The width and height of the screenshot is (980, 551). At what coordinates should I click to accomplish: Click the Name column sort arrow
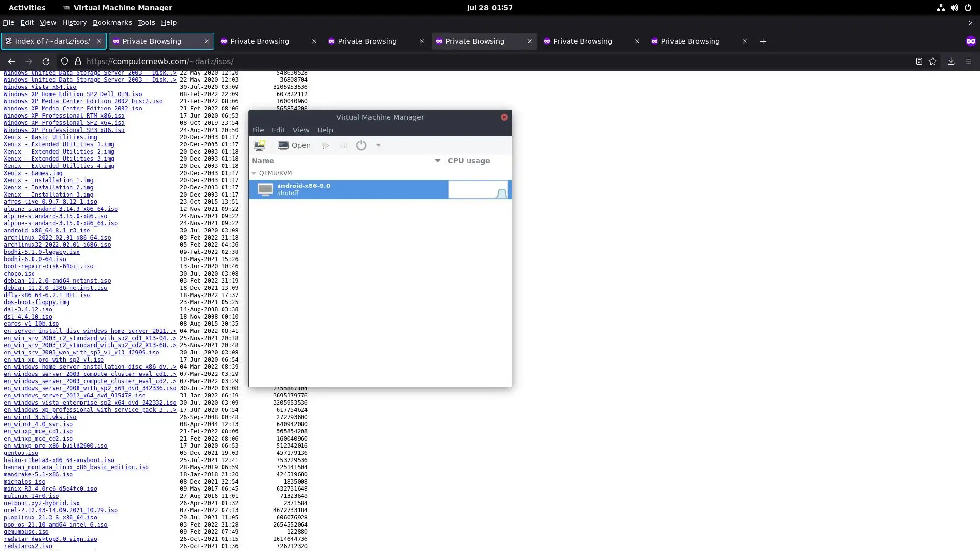(437, 161)
